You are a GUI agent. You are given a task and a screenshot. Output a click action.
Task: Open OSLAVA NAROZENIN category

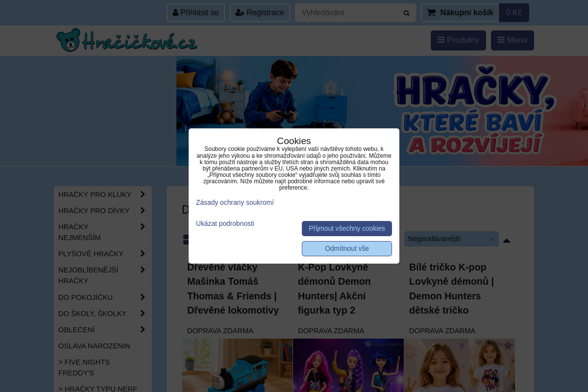click(94, 346)
